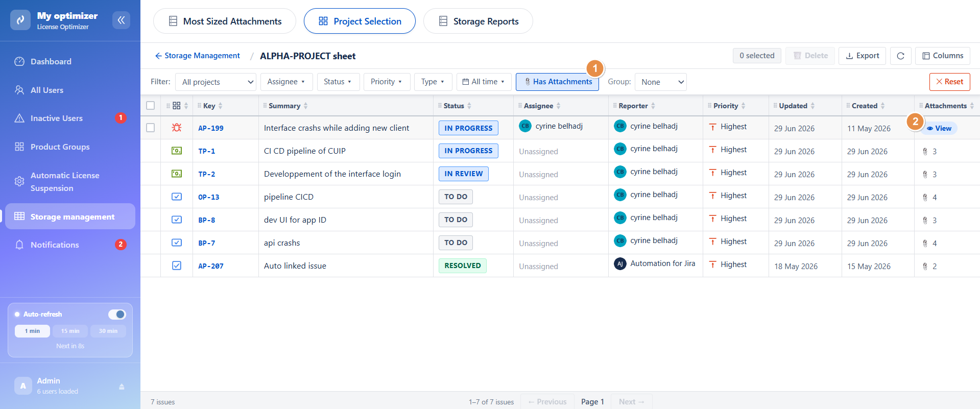Select the 15 min refresh interval
The width and height of the screenshot is (980, 409).
[x=70, y=331]
